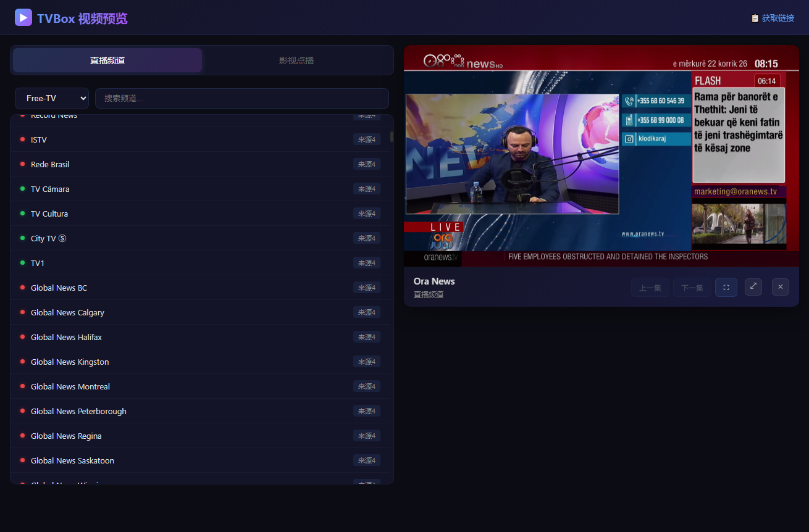Select the Global News Calgary channel
The height and width of the screenshot is (532, 809).
click(x=201, y=312)
